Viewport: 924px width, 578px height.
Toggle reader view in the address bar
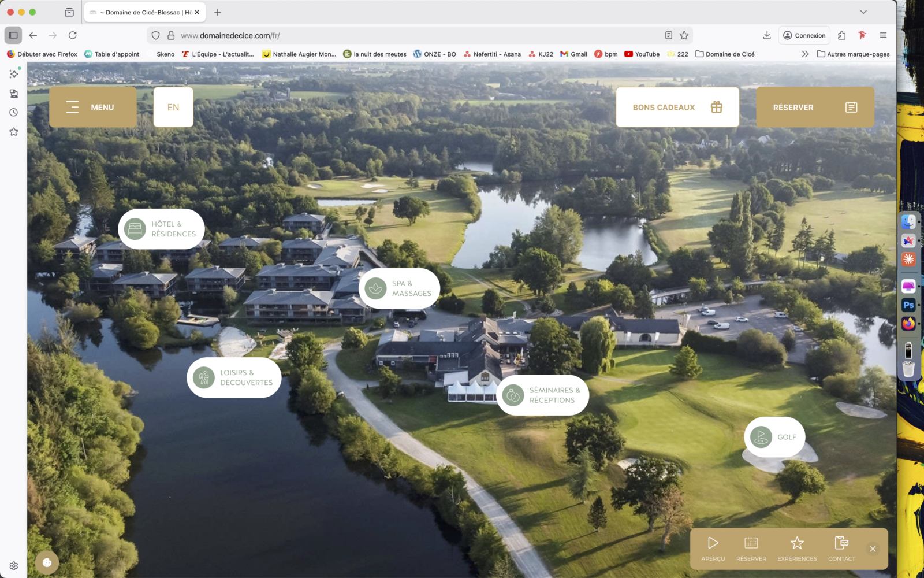click(669, 35)
